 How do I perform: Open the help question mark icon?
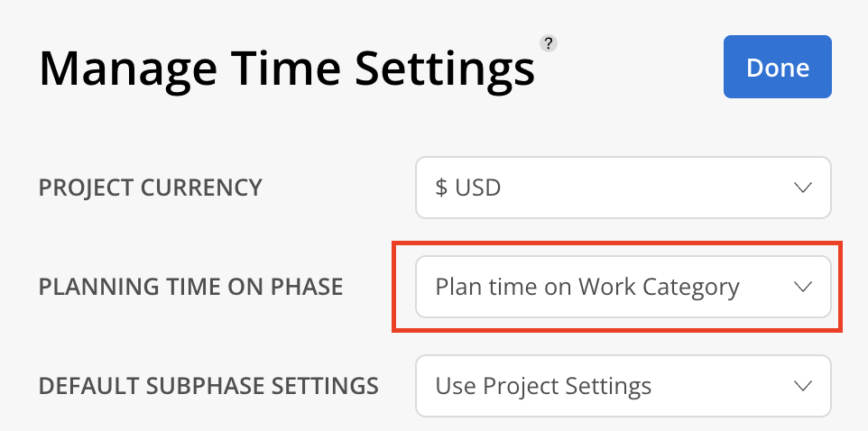tap(548, 43)
